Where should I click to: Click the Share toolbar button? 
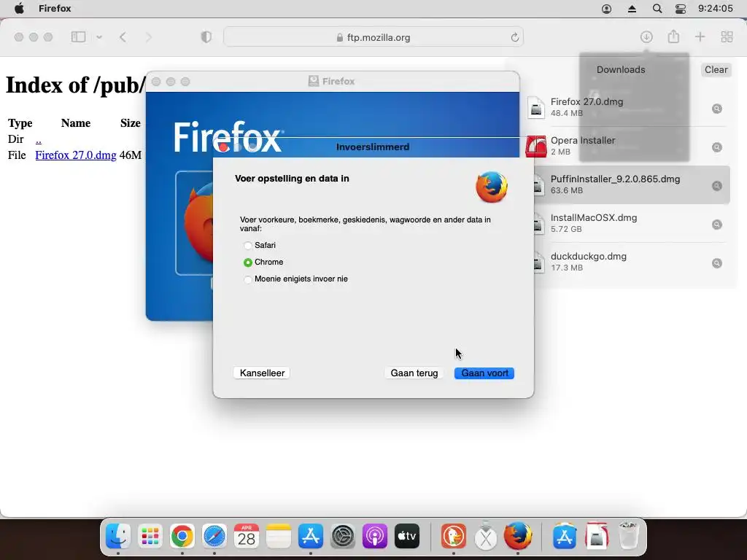click(673, 36)
